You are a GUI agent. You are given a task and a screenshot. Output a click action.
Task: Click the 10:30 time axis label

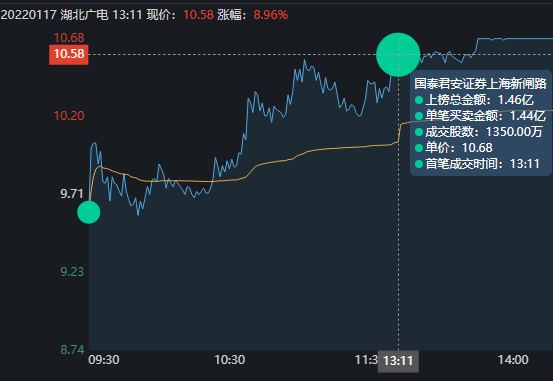[230, 360]
